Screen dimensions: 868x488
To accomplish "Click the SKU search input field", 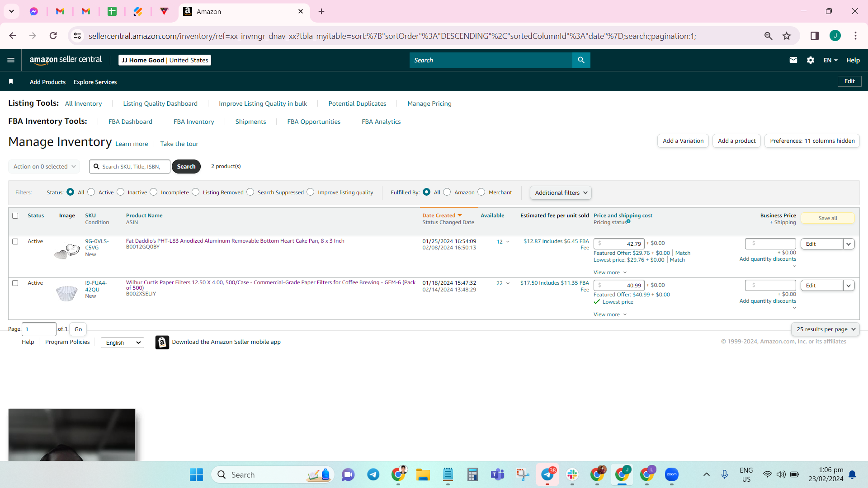I will 130,166.
